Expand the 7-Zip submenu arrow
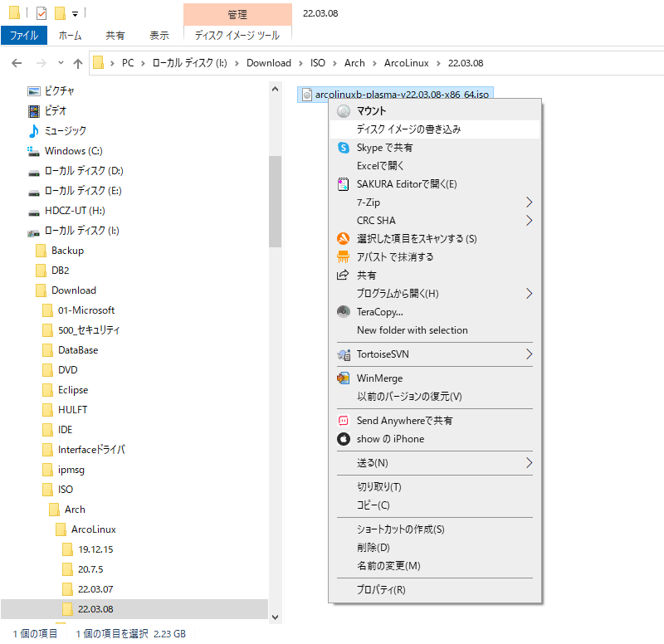Image resolution: width=664 pixels, height=644 pixels. pyautogui.click(x=529, y=202)
